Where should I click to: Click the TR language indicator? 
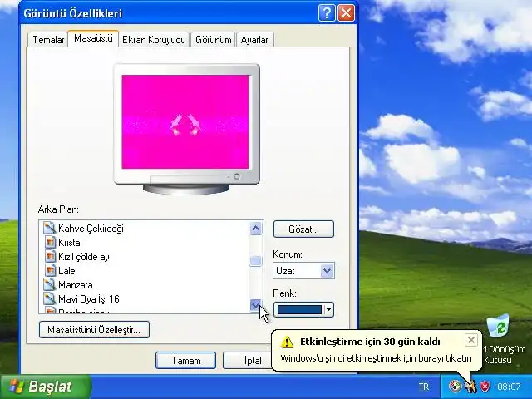click(423, 387)
